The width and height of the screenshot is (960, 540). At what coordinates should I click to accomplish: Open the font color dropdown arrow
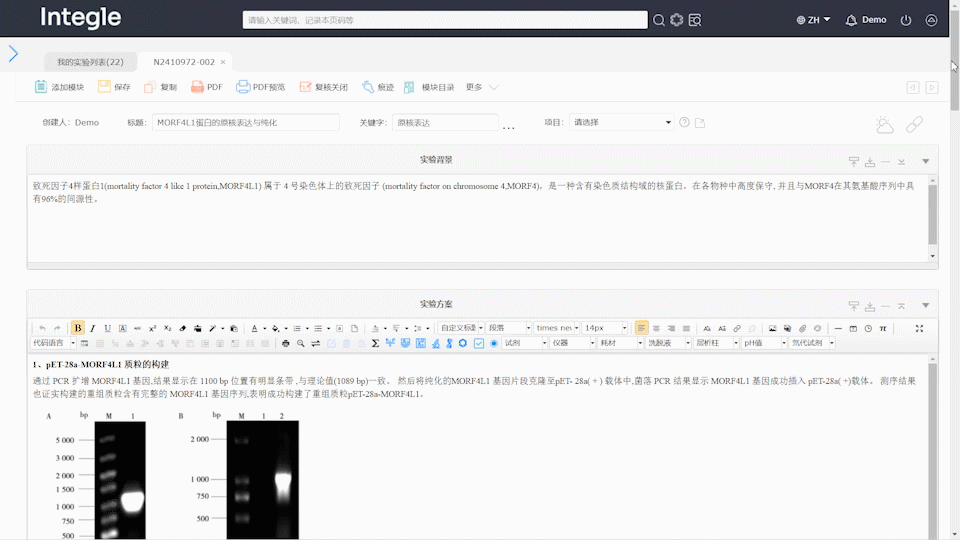pyautogui.click(x=264, y=329)
